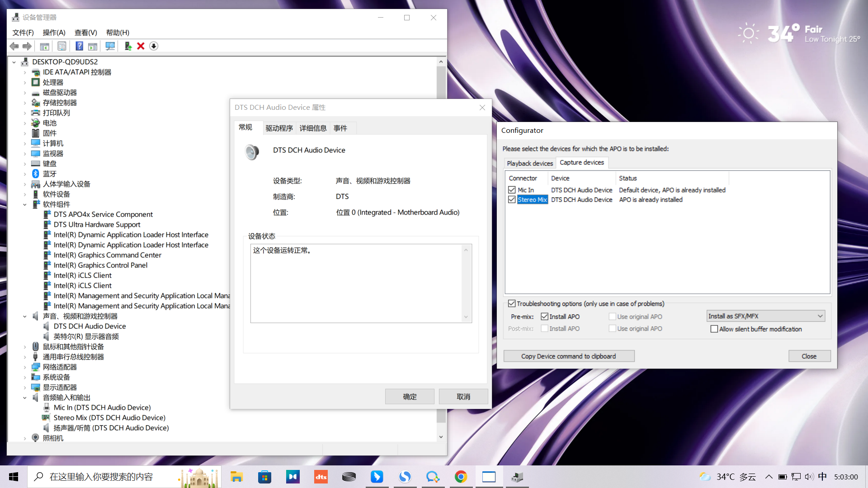Click the 确定 button

pos(410,397)
